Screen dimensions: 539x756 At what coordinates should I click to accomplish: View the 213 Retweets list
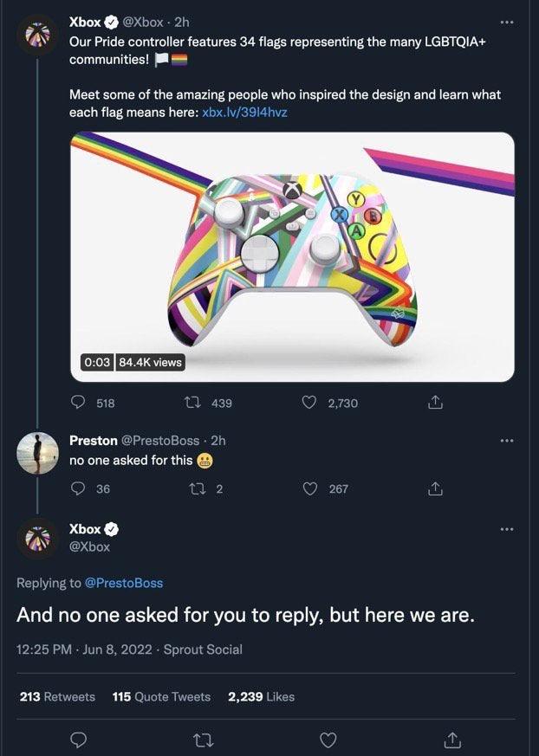[x=57, y=697]
